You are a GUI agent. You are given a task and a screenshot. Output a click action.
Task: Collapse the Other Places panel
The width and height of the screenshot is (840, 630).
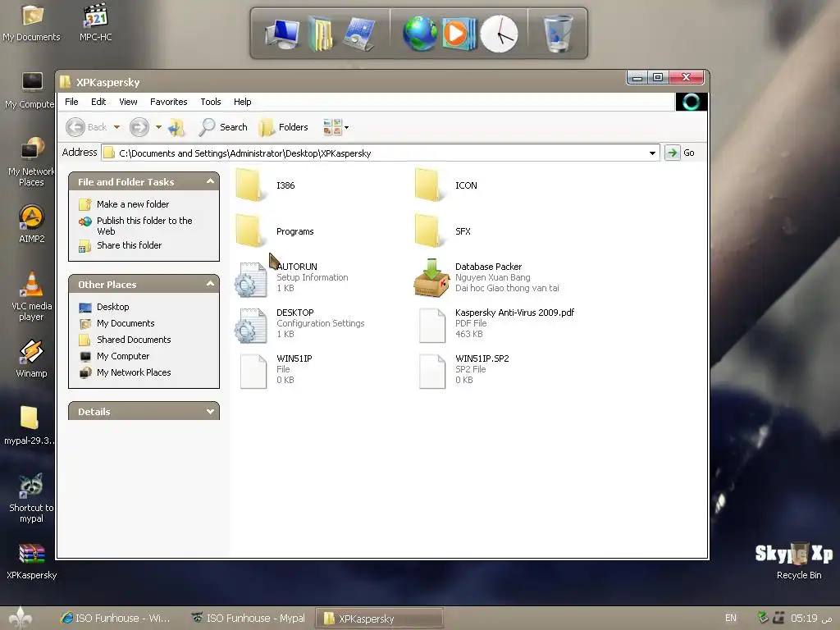click(210, 284)
